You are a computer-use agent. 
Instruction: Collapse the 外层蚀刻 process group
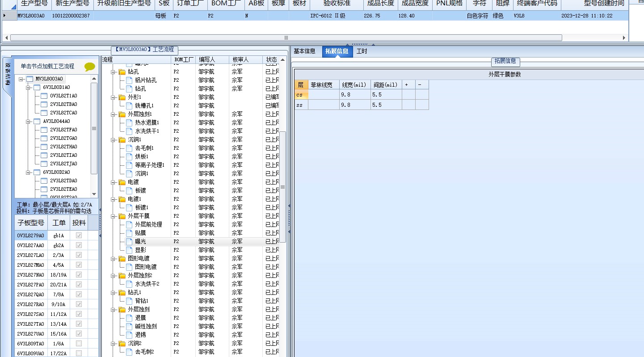click(x=113, y=309)
